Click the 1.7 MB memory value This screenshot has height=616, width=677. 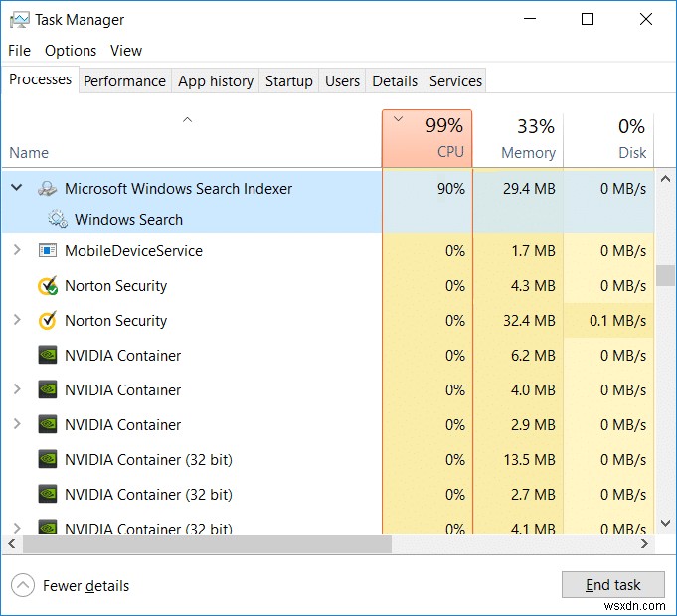(x=533, y=250)
